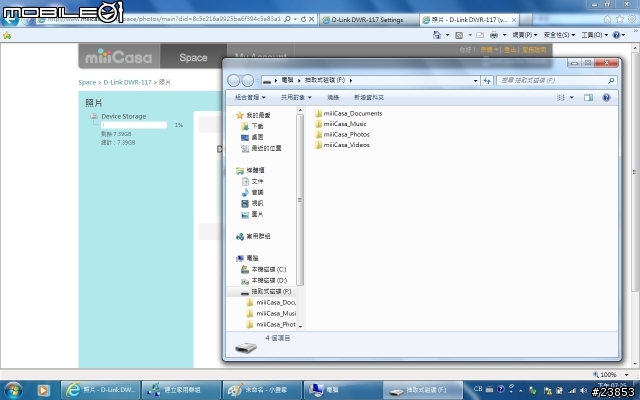Click Device Storage drive icon

pyautogui.click(x=94, y=116)
